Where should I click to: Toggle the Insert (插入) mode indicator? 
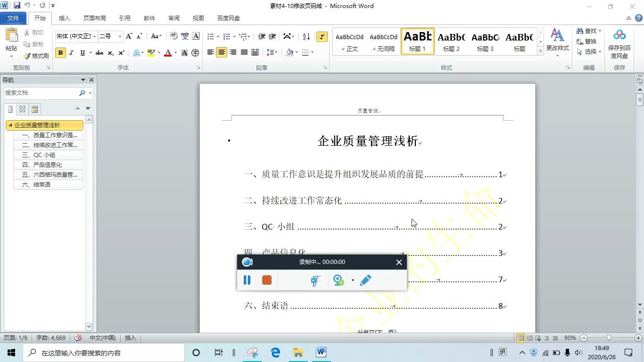[130, 338]
